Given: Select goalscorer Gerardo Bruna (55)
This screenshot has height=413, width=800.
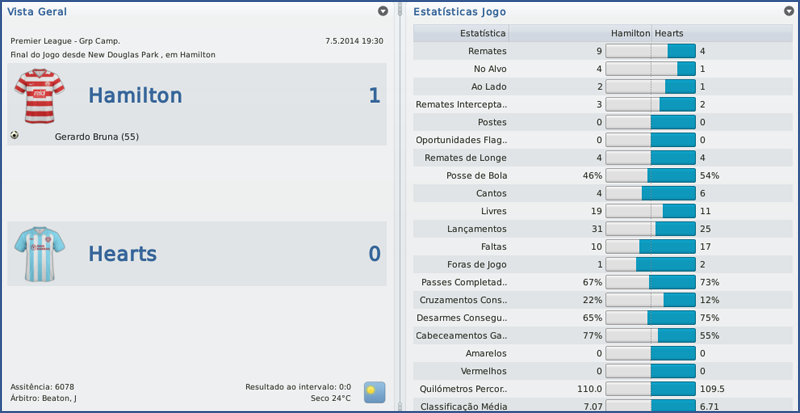Looking at the screenshot, I should click(x=96, y=136).
